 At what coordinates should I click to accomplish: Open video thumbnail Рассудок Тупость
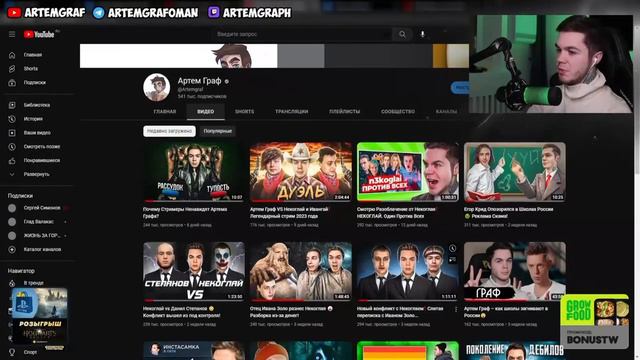pos(194,172)
